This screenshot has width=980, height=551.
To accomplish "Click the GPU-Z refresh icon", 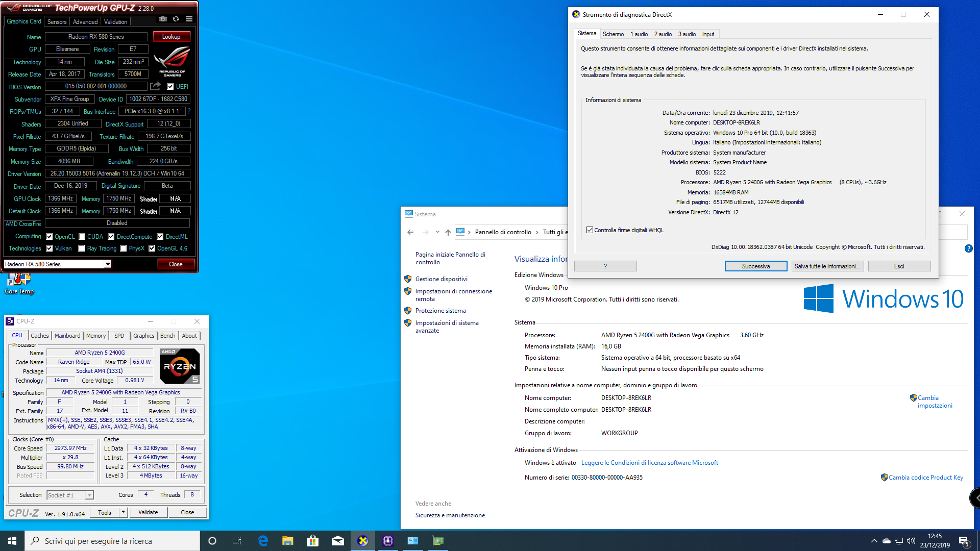I will tap(176, 19).
